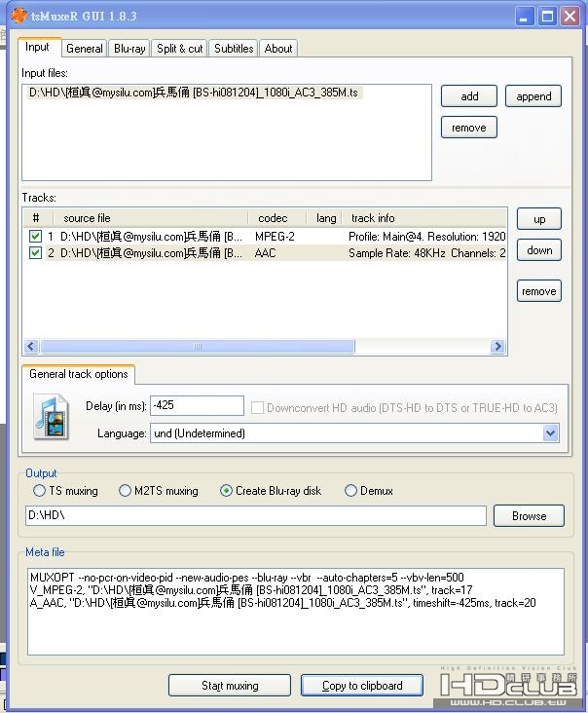Screen dimensions: 588x713
Task: Open the About tab
Action: click(x=278, y=48)
